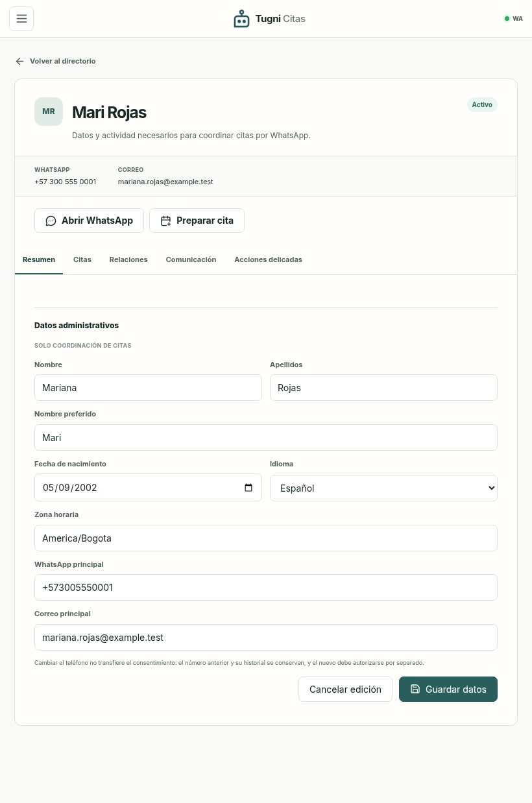Click the Correo principal input field
Viewport: 532px width, 803px height.
point(266,637)
